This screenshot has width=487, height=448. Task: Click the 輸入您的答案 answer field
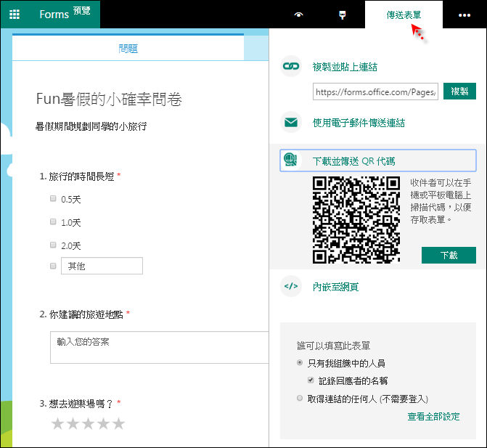[x=160, y=347]
